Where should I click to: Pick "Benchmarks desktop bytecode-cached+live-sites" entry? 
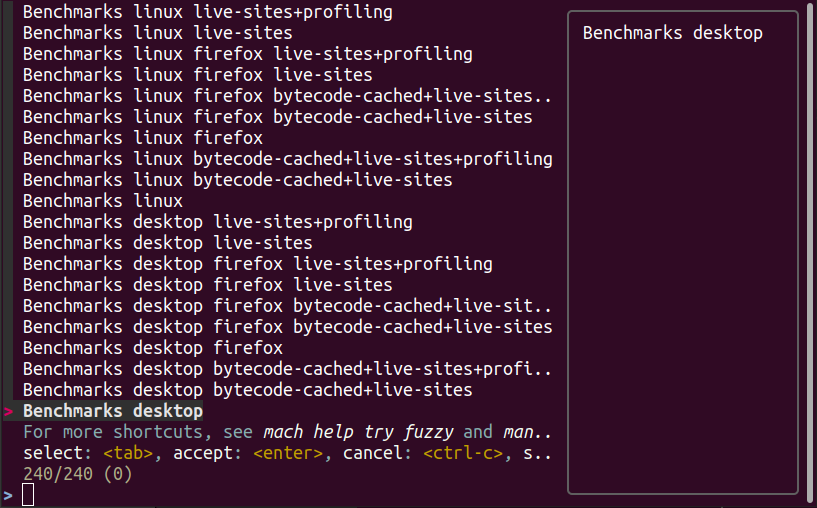(247, 390)
